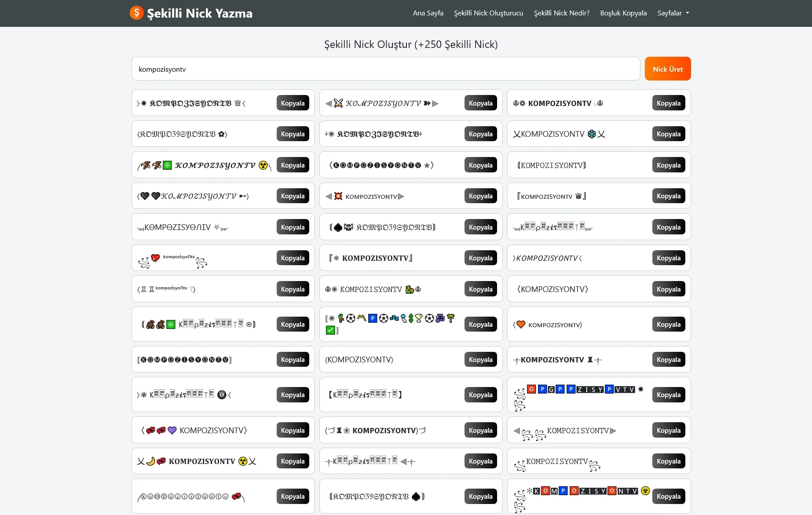The height and width of the screenshot is (515, 812).
Task: Click the red heart emoji before small kompozisyontv
Action: [x=155, y=258]
